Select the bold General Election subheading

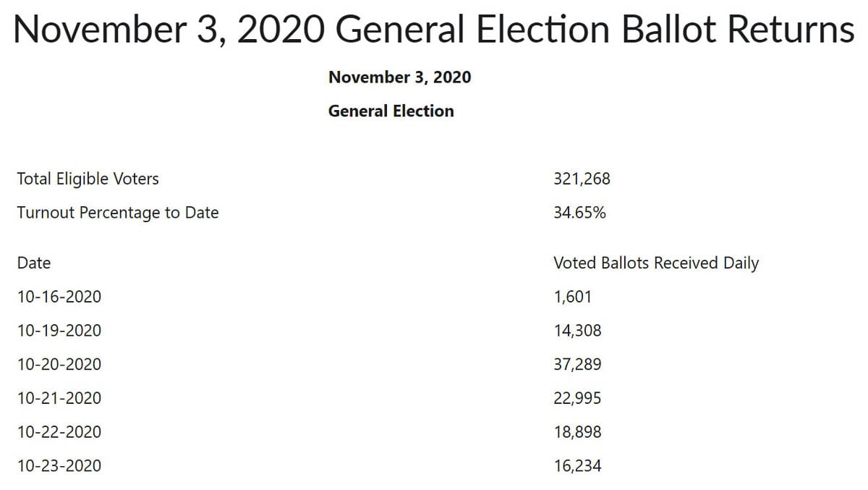pos(391,111)
